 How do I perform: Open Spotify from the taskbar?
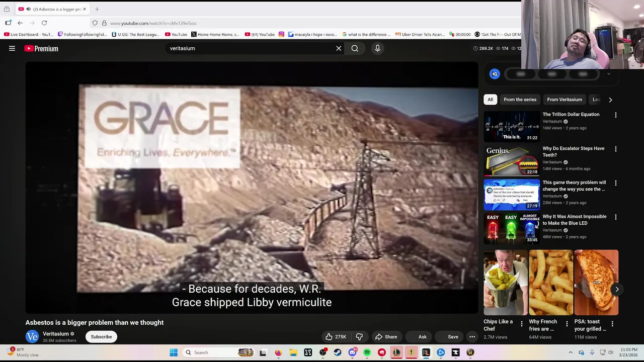click(x=367, y=352)
